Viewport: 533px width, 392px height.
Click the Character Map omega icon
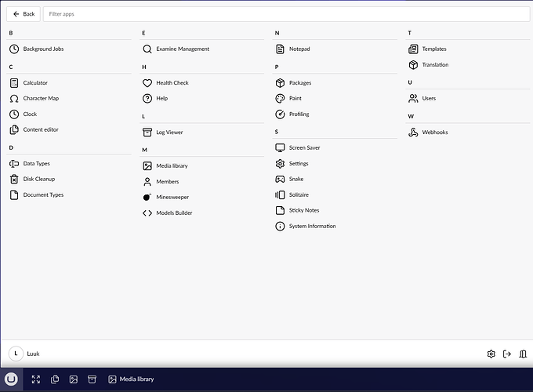pos(14,99)
